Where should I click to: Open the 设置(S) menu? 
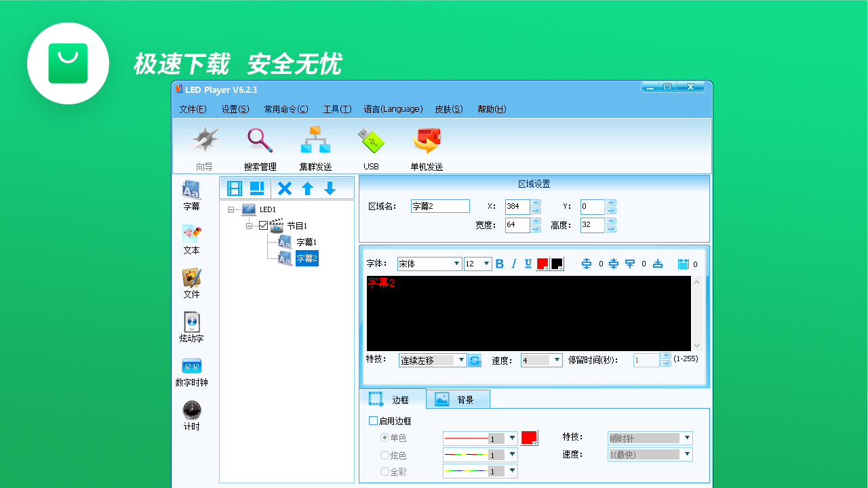click(x=235, y=109)
